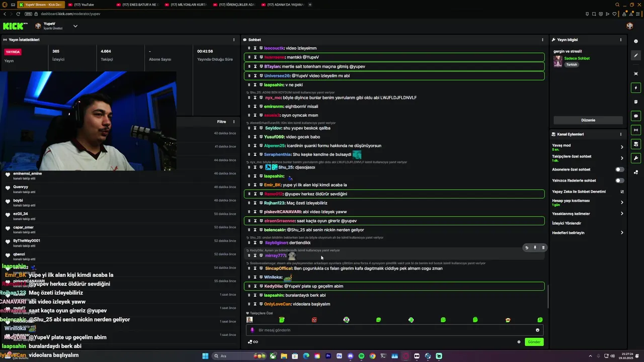Expand Takipçilere özel sohbet settings

[x=622, y=158]
